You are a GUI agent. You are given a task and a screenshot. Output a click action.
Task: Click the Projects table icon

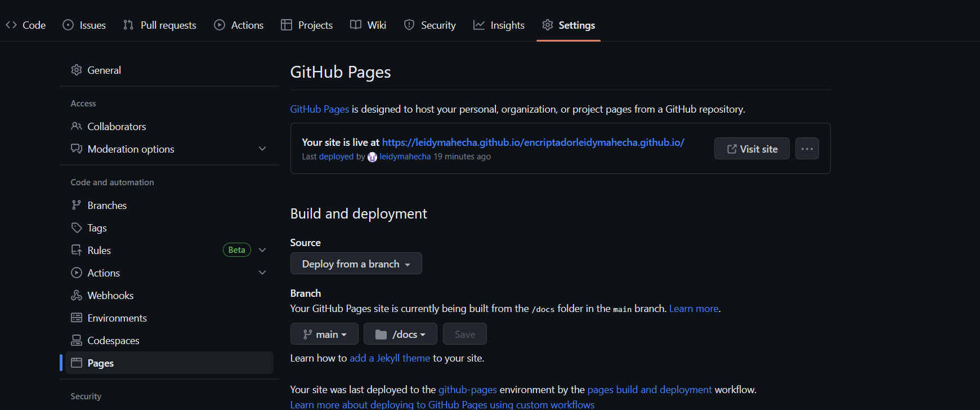click(287, 25)
